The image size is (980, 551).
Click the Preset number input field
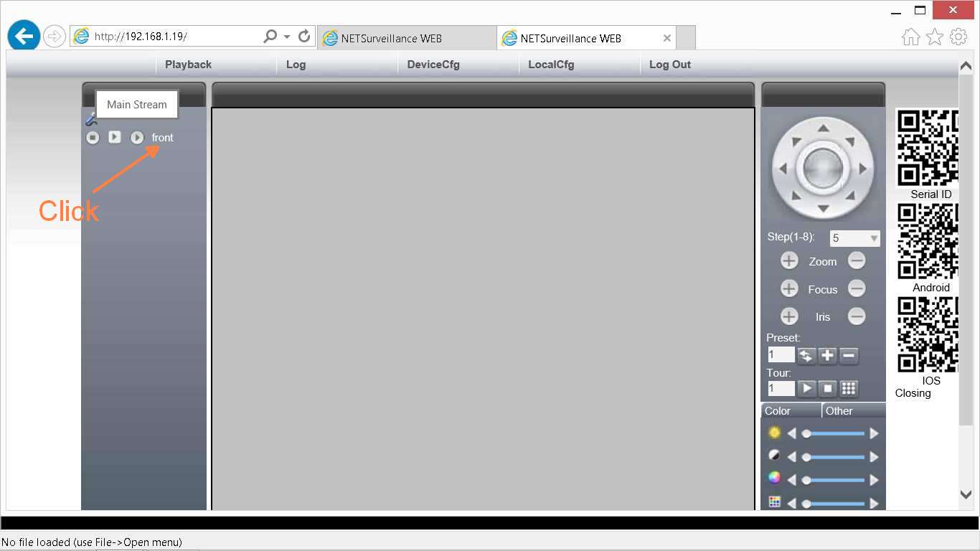pyautogui.click(x=781, y=355)
